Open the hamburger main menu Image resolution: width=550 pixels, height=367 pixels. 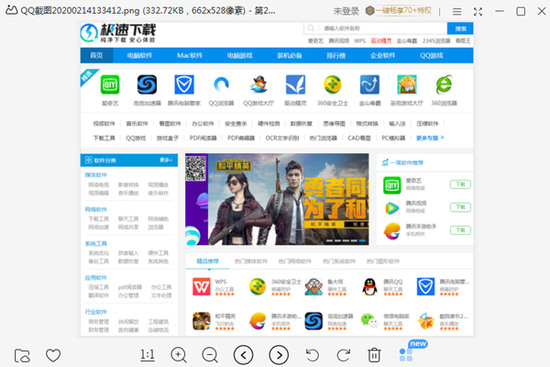[x=457, y=12]
